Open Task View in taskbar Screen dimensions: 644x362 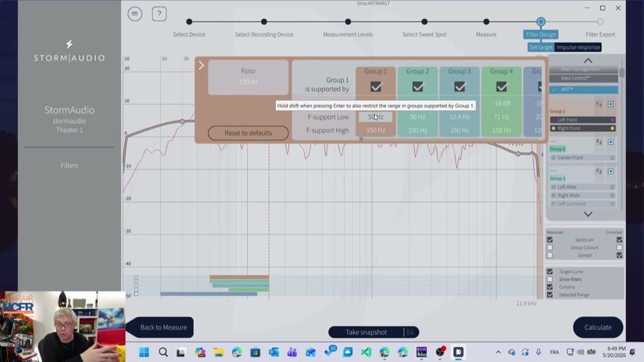tap(181, 352)
